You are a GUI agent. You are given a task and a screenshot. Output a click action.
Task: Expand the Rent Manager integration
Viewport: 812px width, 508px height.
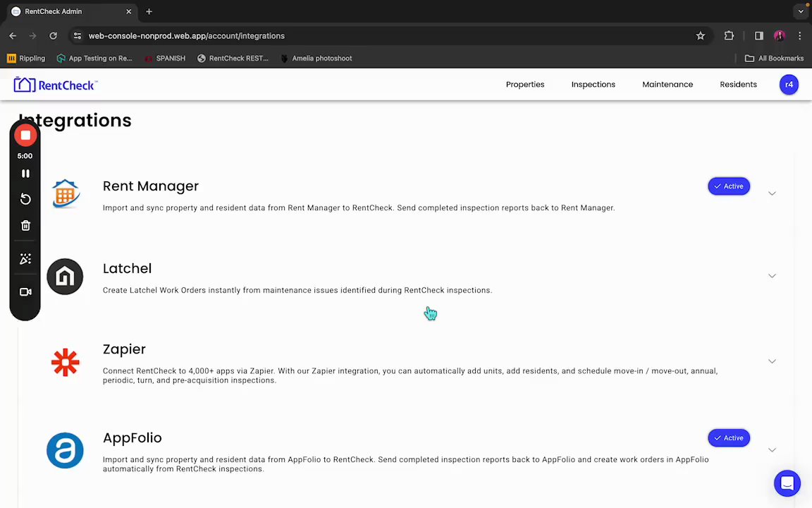(x=772, y=193)
